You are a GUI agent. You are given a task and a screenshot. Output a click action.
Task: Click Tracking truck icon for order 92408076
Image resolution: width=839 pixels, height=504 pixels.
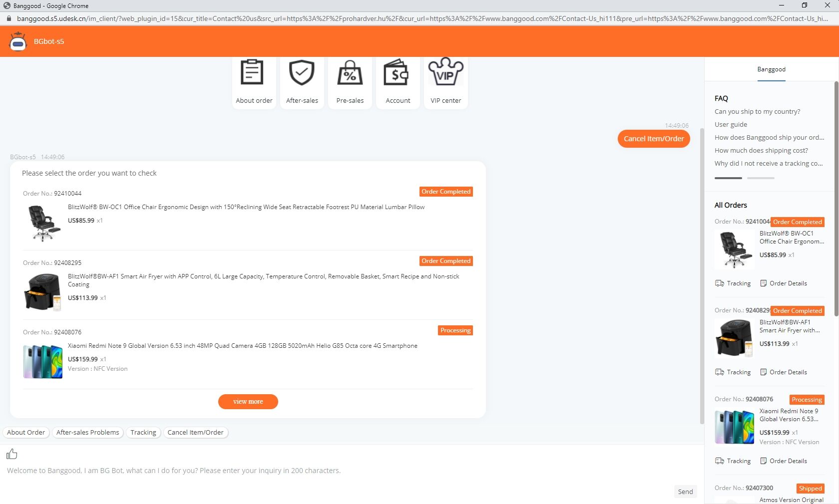tap(720, 461)
